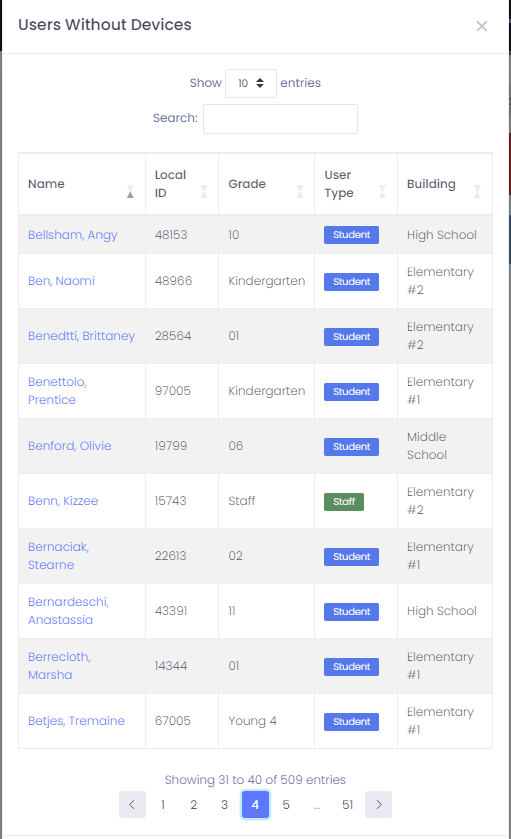The height and width of the screenshot is (839, 511).
Task: Focus the Search input field
Action: pyautogui.click(x=280, y=119)
